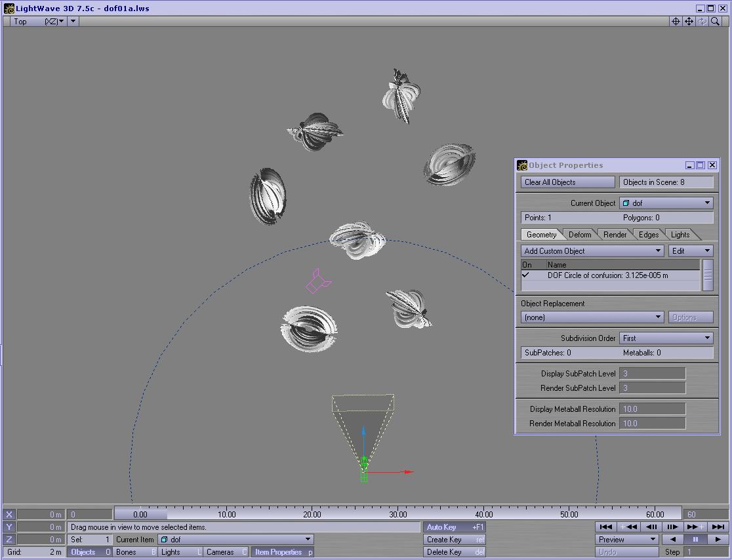Viewport: 732px width, 560px height.
Task: Click the viewport rotate icon
Action: pos(702,21)
